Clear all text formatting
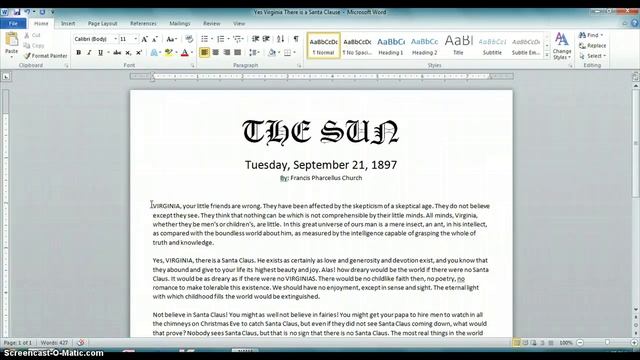 [189, 39]
